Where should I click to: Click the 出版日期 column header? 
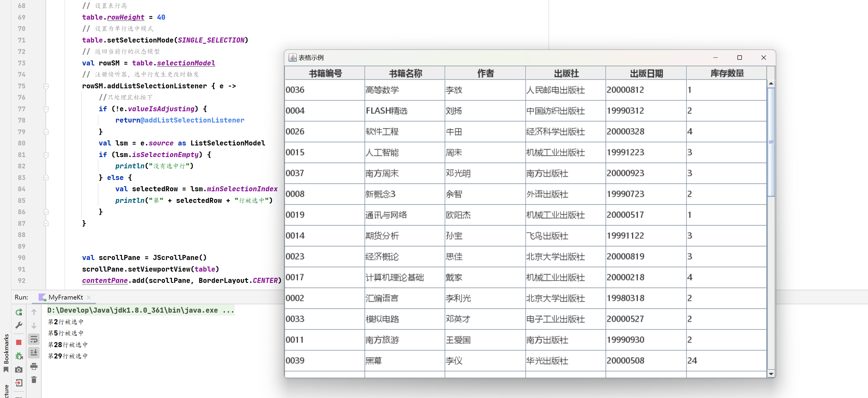646,73
